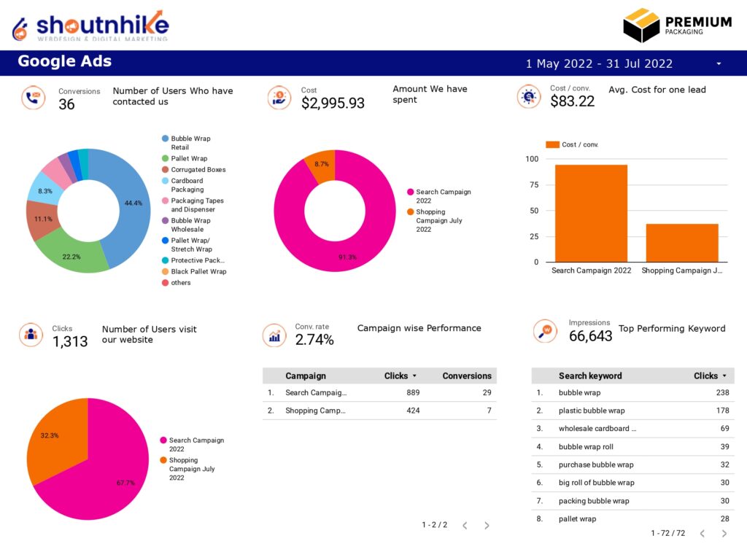The width and height of the screenshot is (747, 560).
Task: Click the Shoutnhike logo
Action: click(x=91, y=26)
